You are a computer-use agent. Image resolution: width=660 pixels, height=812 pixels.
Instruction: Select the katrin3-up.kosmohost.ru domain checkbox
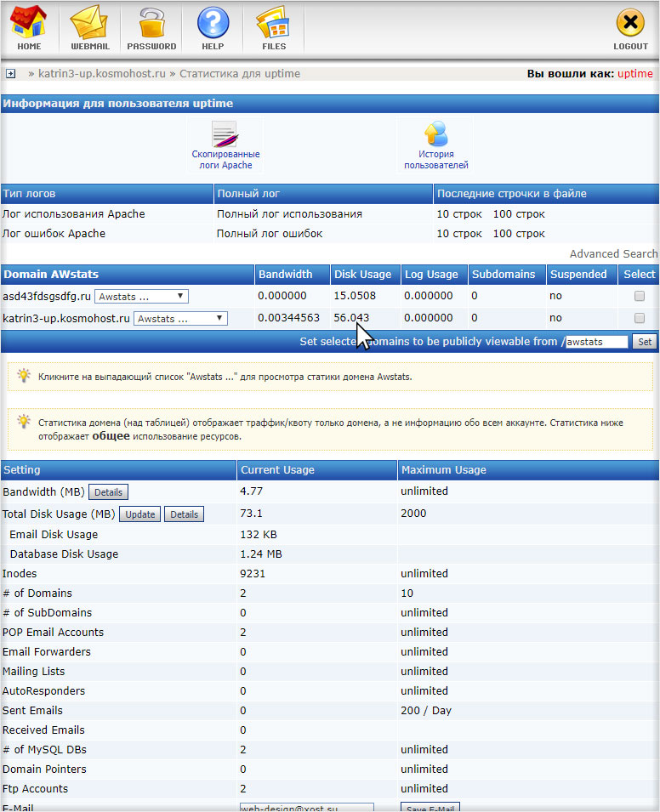point(640,318)
